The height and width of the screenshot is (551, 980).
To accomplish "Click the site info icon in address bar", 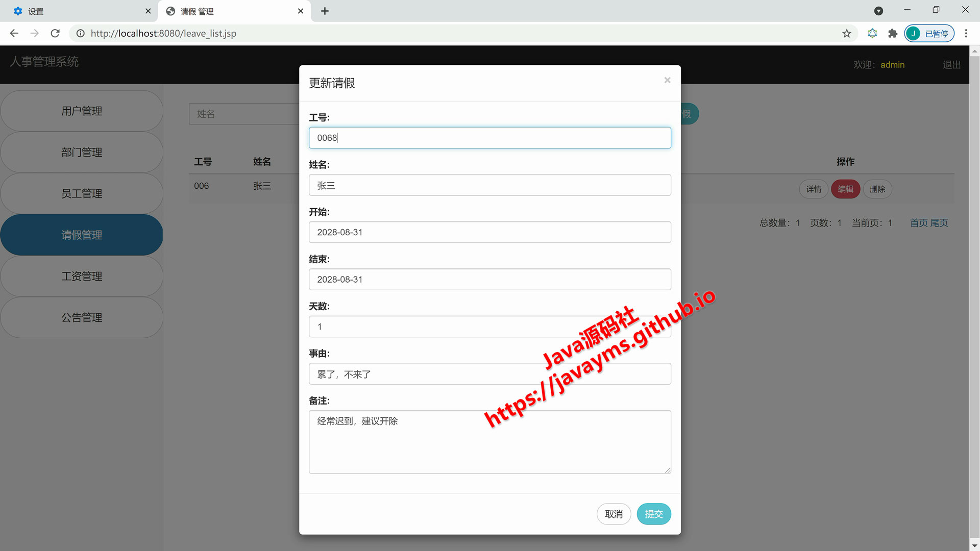I will pos(80,33).
